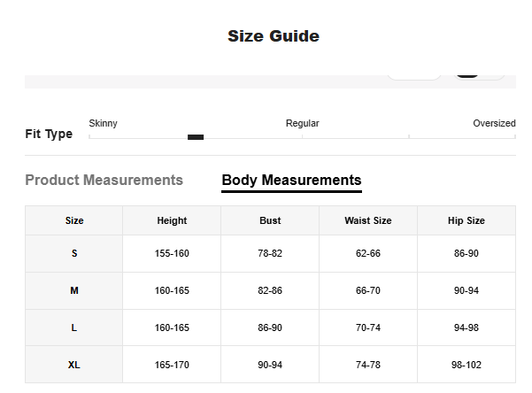
Task: Click the 155-160 height cell
Action: [x=172, y=254]
